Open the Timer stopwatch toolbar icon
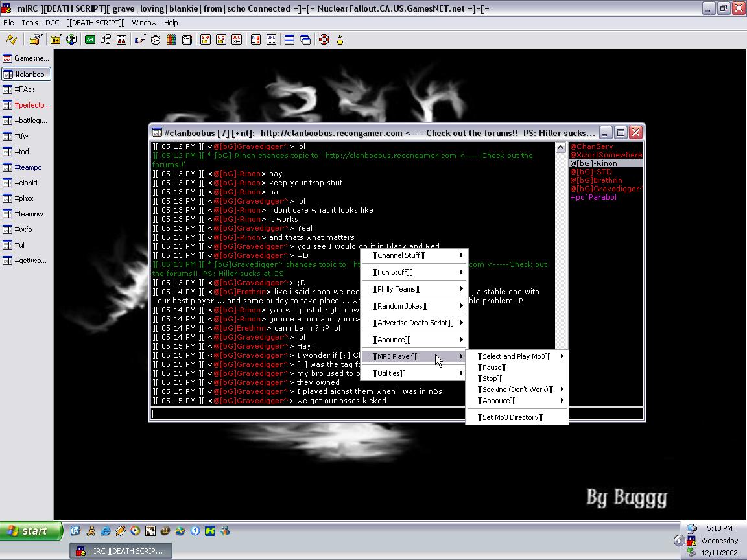 click(x=156, y=40)
